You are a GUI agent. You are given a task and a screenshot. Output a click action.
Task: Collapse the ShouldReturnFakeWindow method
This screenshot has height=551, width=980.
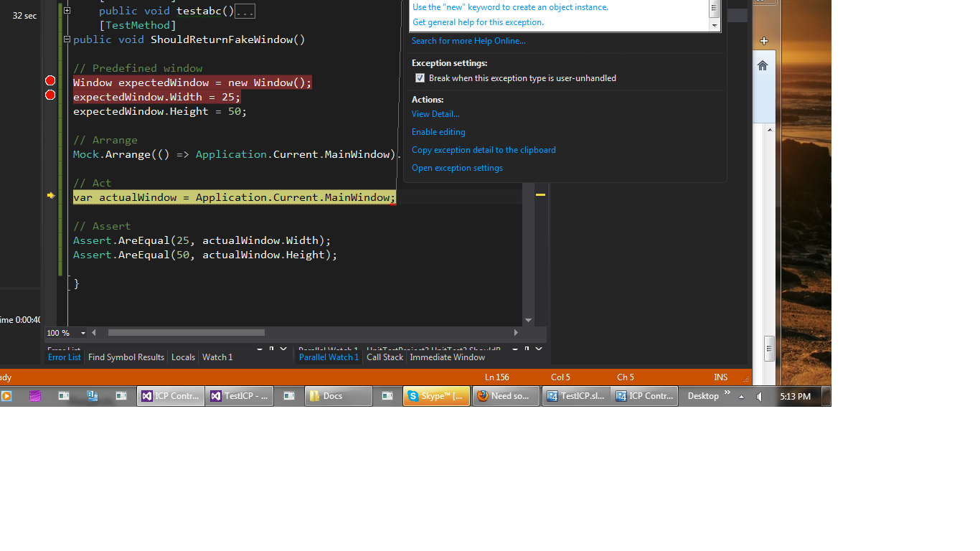67,39
